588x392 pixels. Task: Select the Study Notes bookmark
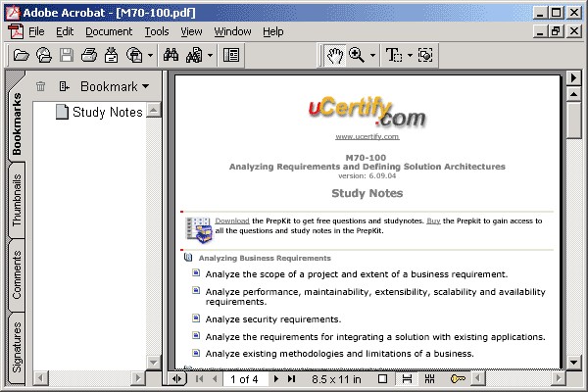click(107, 112)
